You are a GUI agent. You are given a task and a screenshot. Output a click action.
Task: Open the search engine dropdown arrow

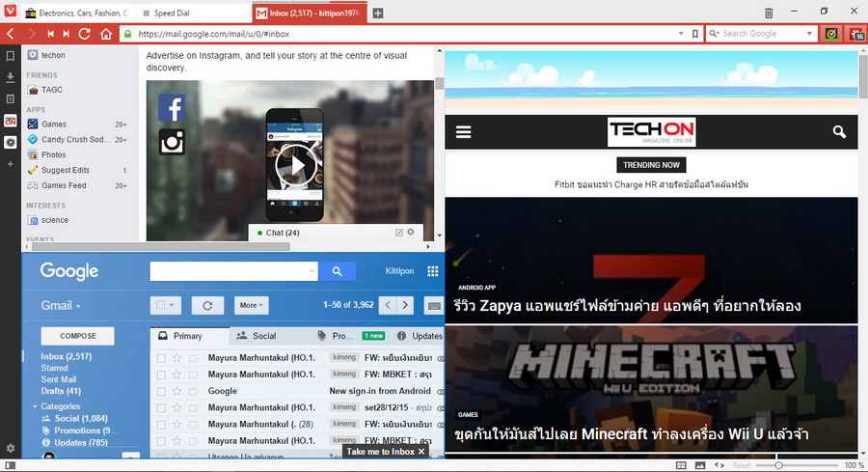point(810,34)
